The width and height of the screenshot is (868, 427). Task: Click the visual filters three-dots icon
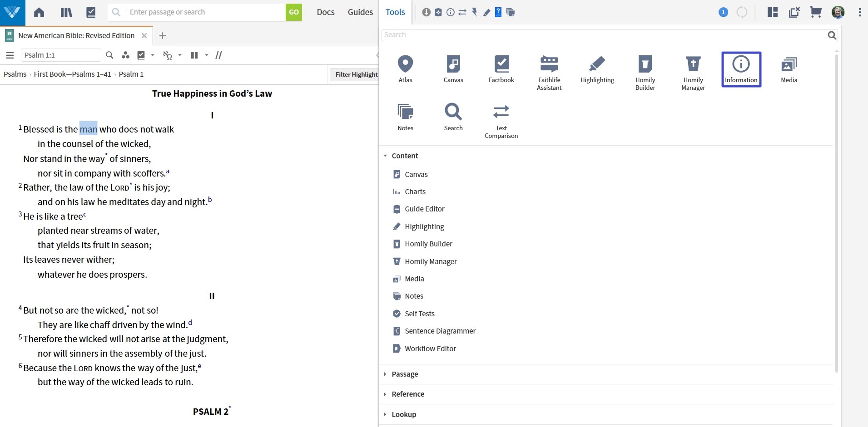pyautogui.click(x=125, y=55)
